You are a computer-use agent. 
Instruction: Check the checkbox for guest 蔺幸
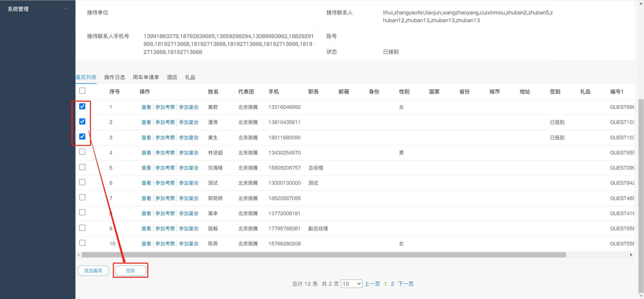click(x=82, y=212)
